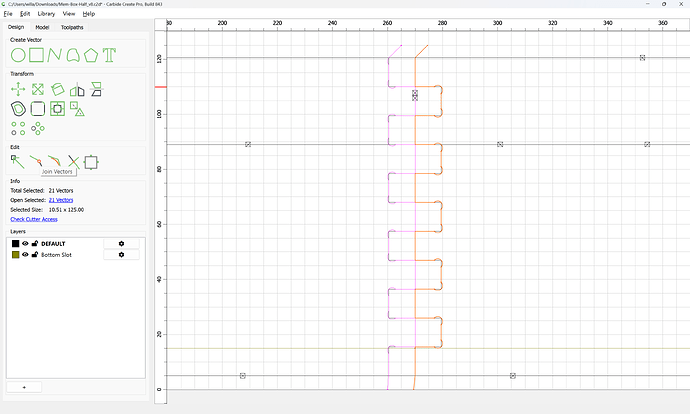Click the DEFAULT layer black color swatch

(x=15, y=243)
